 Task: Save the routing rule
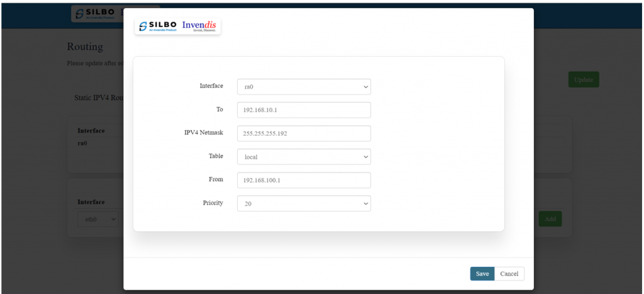click(482, 274)
